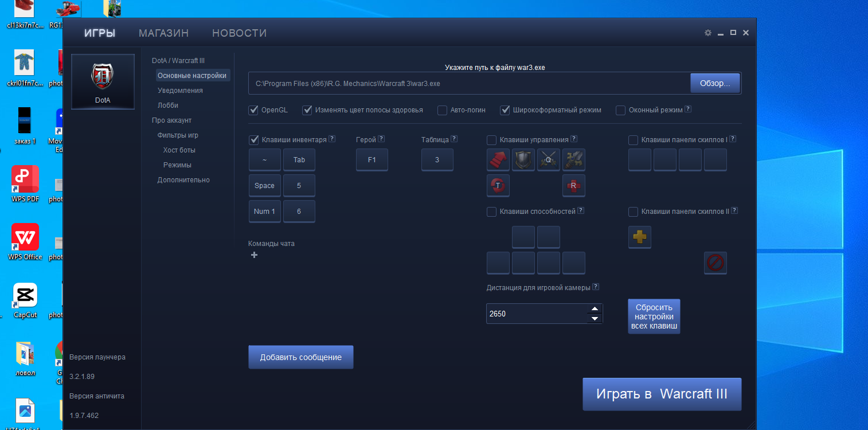Click the yellow plus skill panel key
The image size is (868, 430).
pyautogui.click(x=640, y=237)
